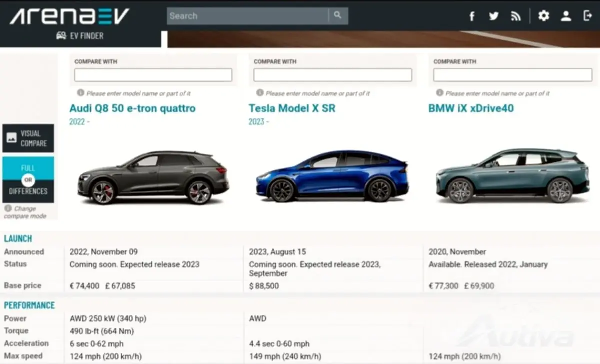Open BMW iX xDrive40 link
600x364 pixels.
coord(471,108)
